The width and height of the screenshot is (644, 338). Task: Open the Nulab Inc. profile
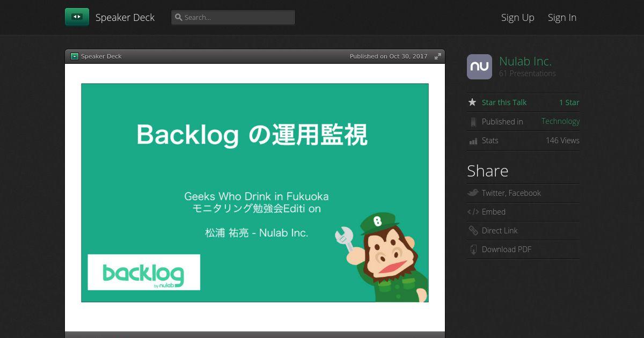click(525, 61)
